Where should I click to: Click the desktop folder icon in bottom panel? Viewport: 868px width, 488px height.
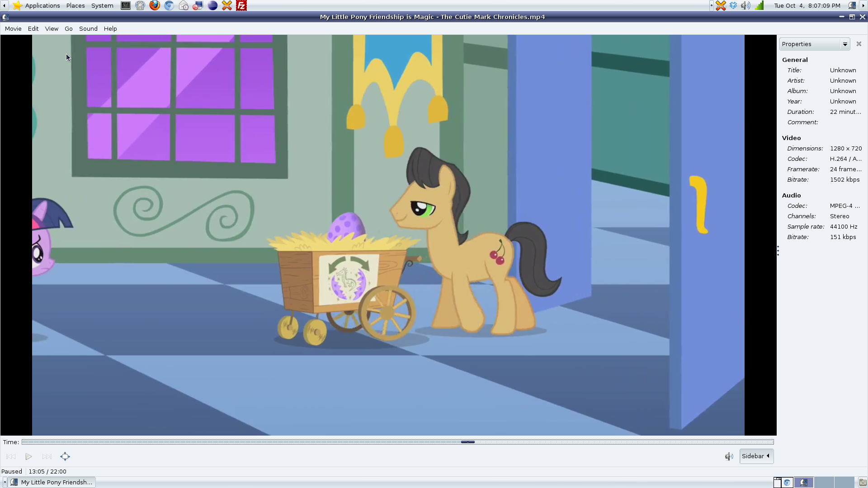coord(863,482)
